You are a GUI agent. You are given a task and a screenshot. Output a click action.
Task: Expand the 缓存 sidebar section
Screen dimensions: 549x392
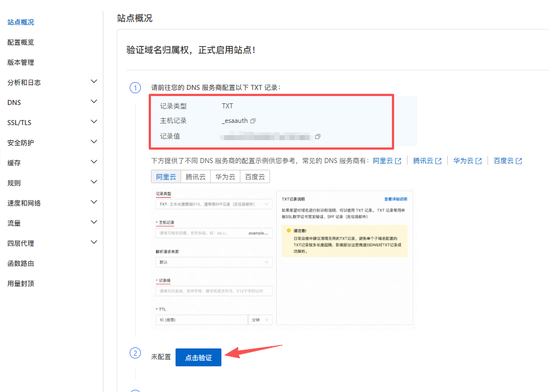[93, 162]
